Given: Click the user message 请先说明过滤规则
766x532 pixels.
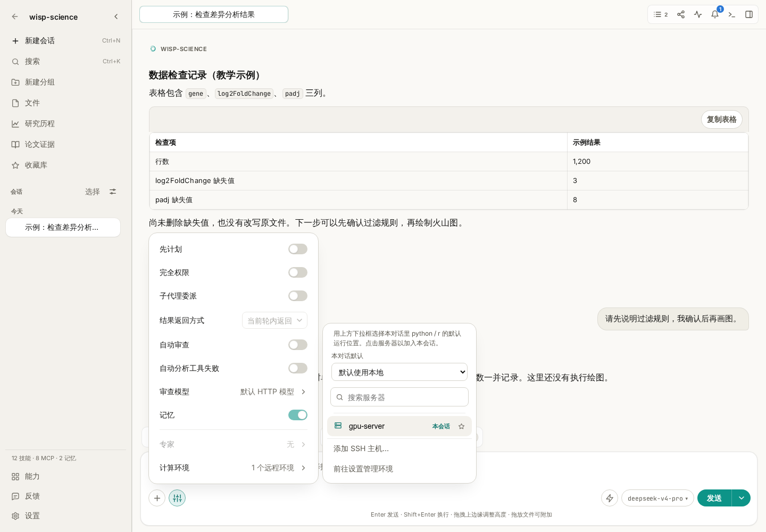Looking at the screenshot, I should 673,319.
